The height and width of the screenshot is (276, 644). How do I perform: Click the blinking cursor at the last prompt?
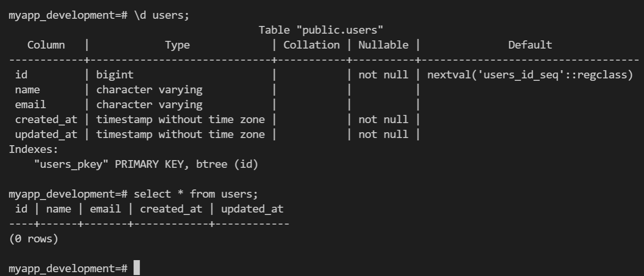136,267
